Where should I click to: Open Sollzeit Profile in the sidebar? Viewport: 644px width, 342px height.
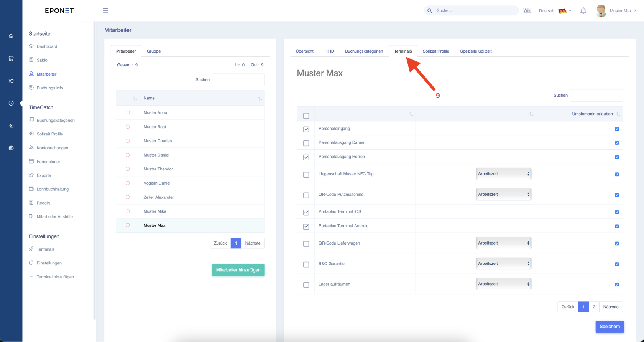click(50, 134)
